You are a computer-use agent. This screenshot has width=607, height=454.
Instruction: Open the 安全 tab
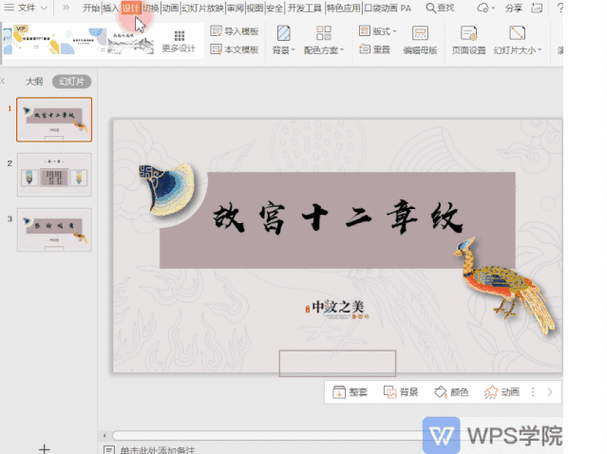coord(274,8)
